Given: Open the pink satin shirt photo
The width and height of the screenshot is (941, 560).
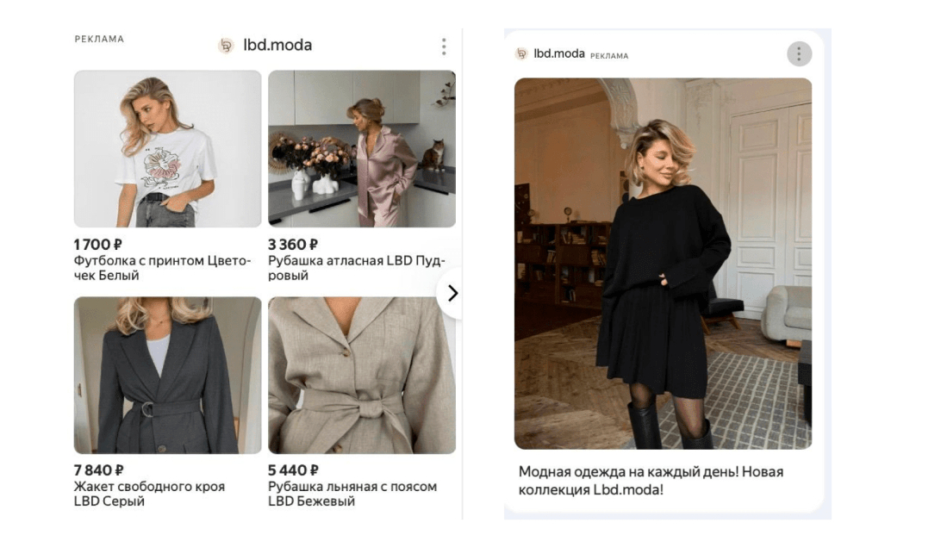Looking at the screenshot, I should click(x=362, y=149).
